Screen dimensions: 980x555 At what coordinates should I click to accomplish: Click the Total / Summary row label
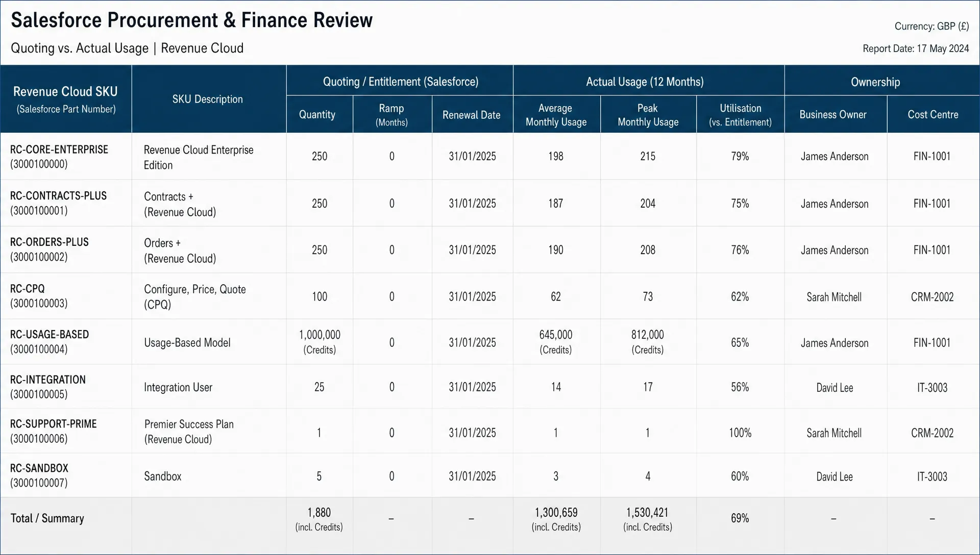[47, 518]
